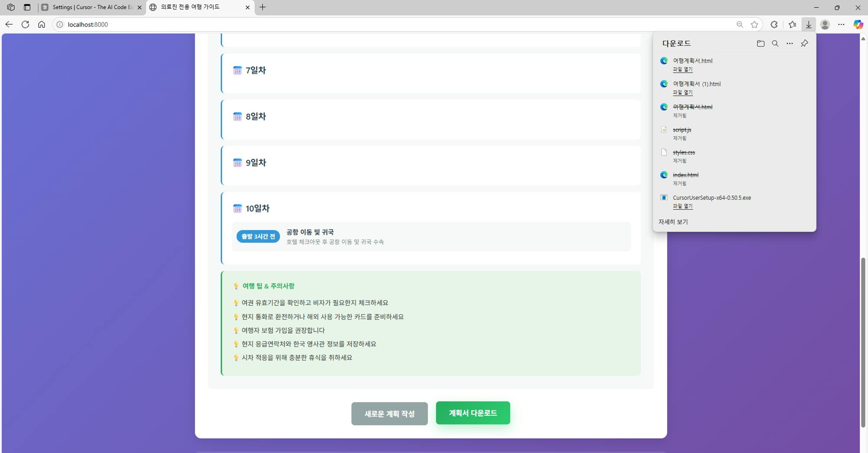The width and height of the screenshot is (868, 453).
Task: Click the zoom magnifier in address bar
Action: tap(740, 24)
